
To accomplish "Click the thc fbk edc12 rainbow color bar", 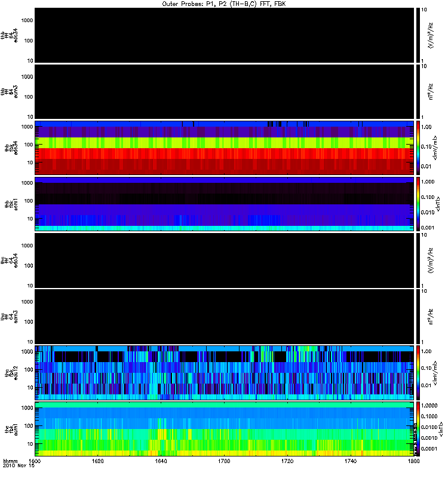I will pyautogui.click(x=418, y=373).
